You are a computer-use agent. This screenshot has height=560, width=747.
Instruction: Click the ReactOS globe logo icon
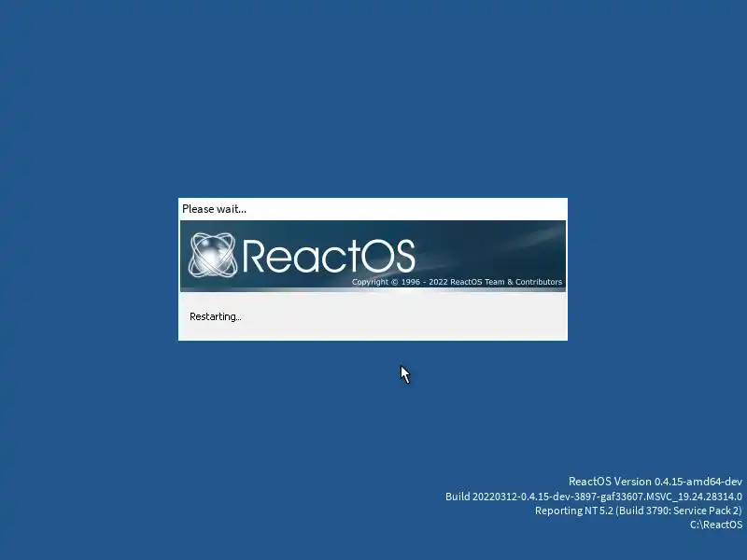point(213,255)
